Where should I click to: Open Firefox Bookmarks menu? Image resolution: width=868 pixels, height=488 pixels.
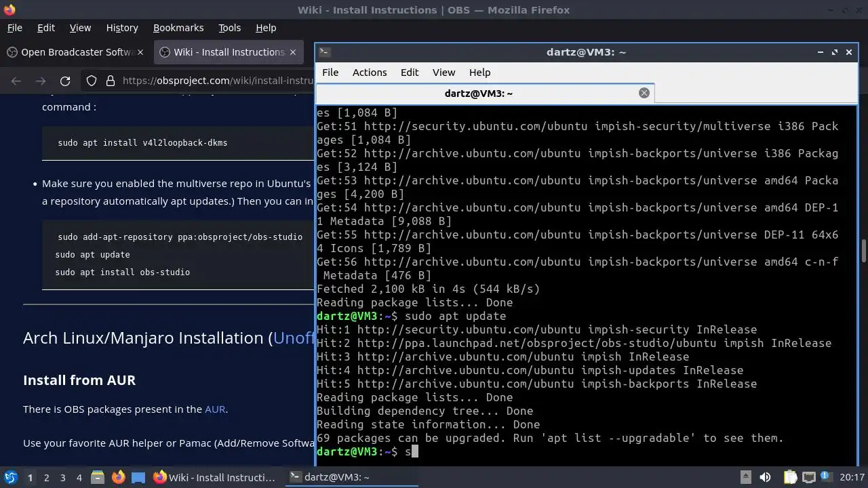click(x=178, y=28)
